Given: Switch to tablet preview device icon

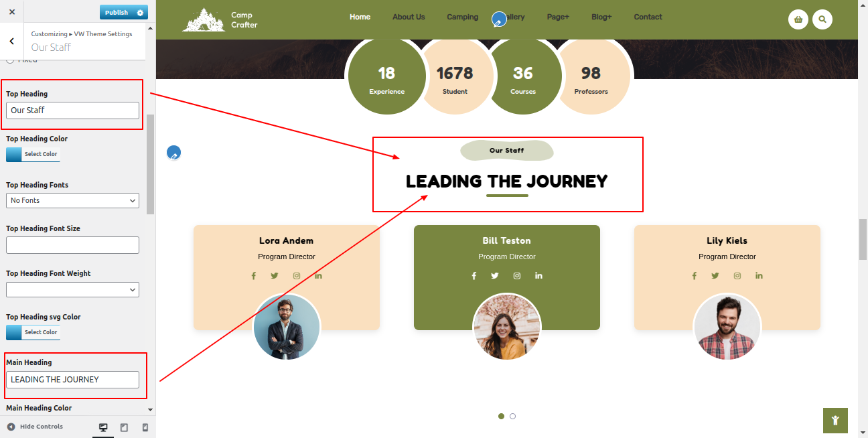Looking at the screenshot, I should point(124,427).
